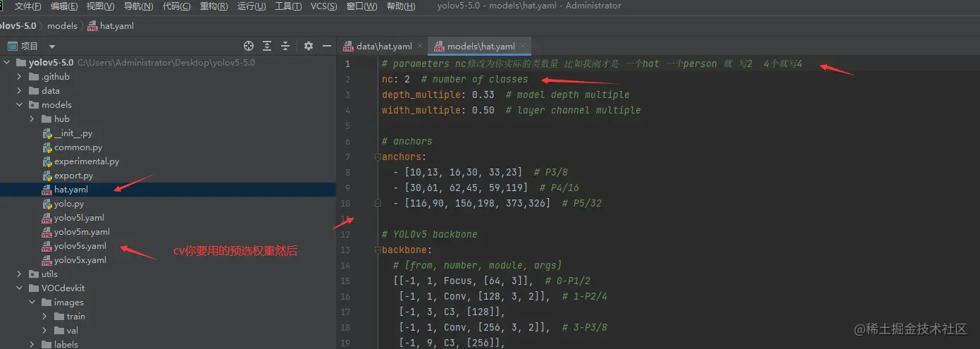
Task: Click the models breadcrumb in navigation bar
Action: 62,26
